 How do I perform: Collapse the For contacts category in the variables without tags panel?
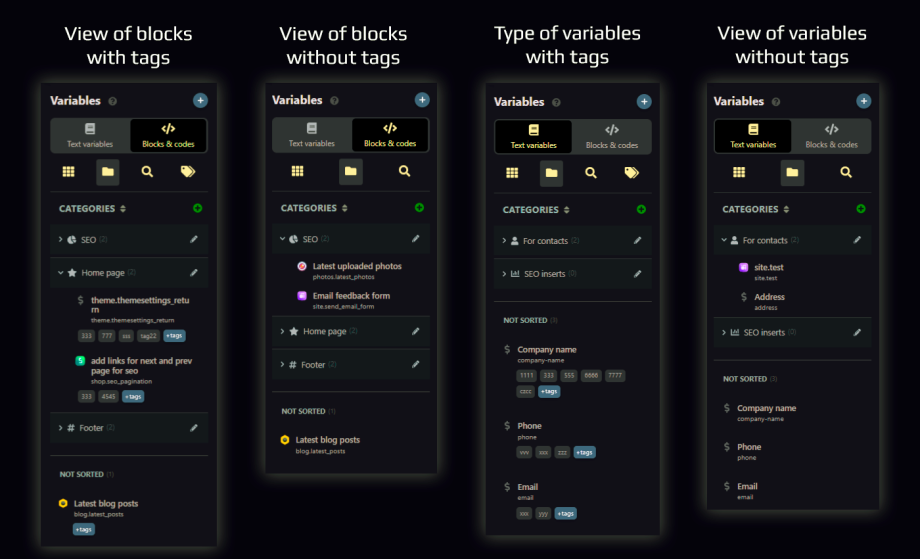724,240
